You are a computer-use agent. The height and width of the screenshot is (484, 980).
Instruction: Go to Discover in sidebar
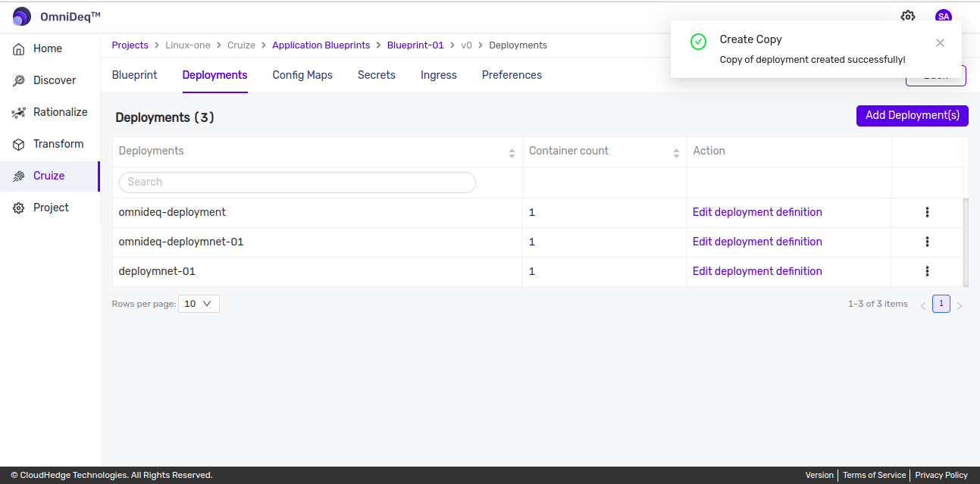[54, 80]
